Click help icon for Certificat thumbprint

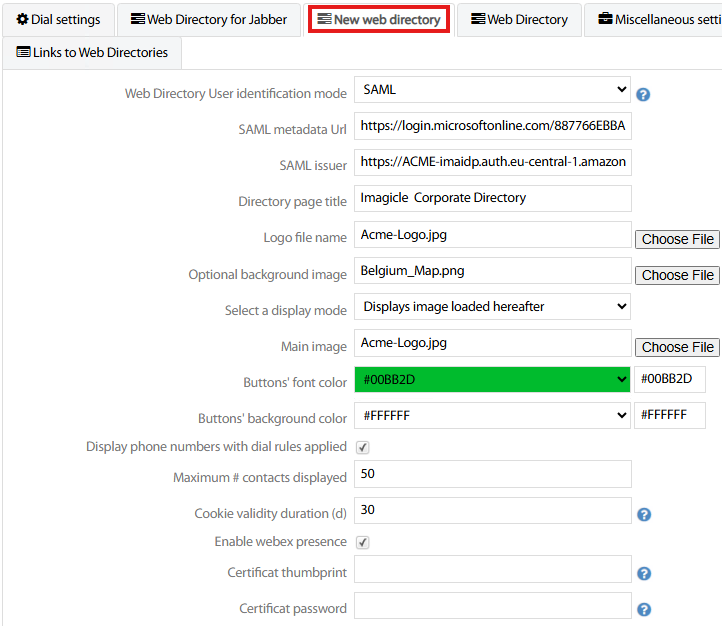644,574
